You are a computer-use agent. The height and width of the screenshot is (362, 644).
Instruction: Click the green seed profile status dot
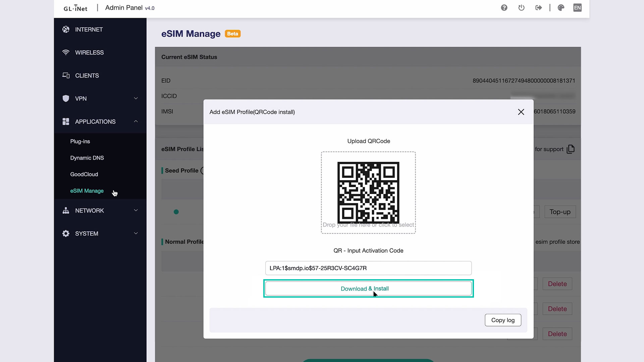176,212
